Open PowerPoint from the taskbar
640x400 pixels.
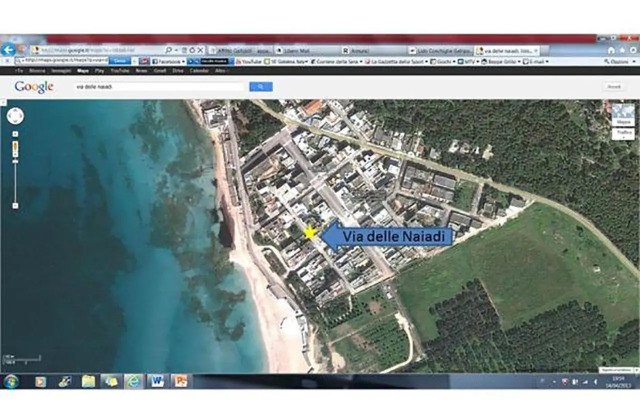[180, 381]
